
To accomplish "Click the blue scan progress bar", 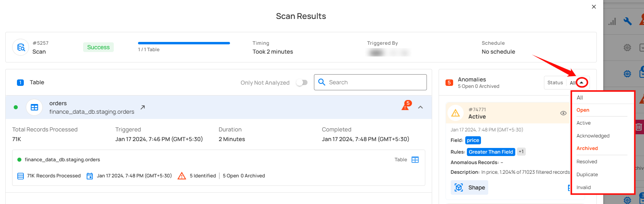I will click(184, 43).
